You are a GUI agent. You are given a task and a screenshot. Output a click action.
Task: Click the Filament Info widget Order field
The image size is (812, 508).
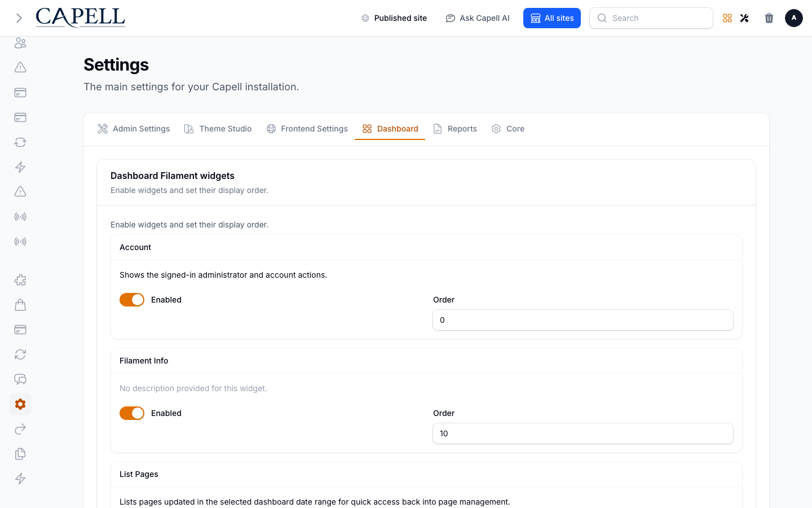coord(583,433)
